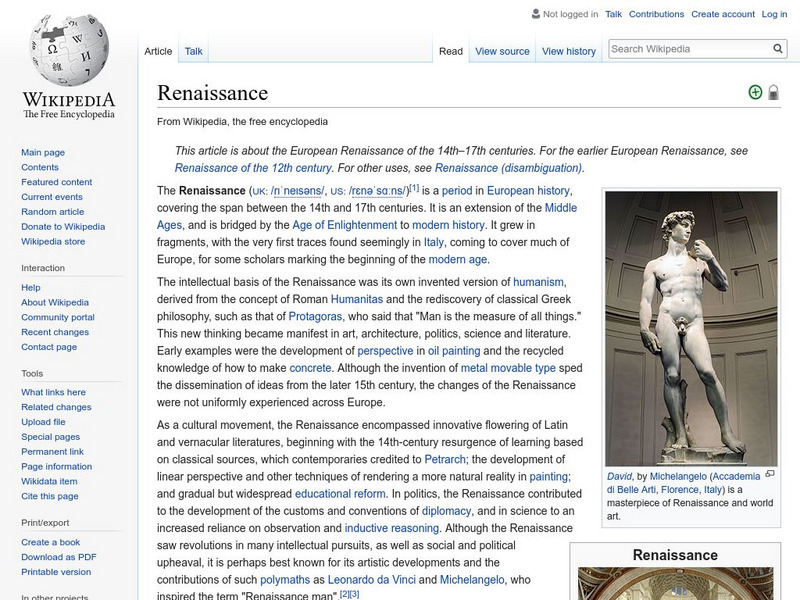Open Related changes link

point(56,407)
